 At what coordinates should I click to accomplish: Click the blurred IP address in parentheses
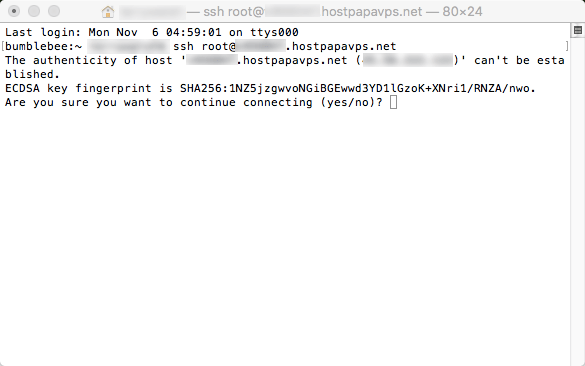point(407,60)
